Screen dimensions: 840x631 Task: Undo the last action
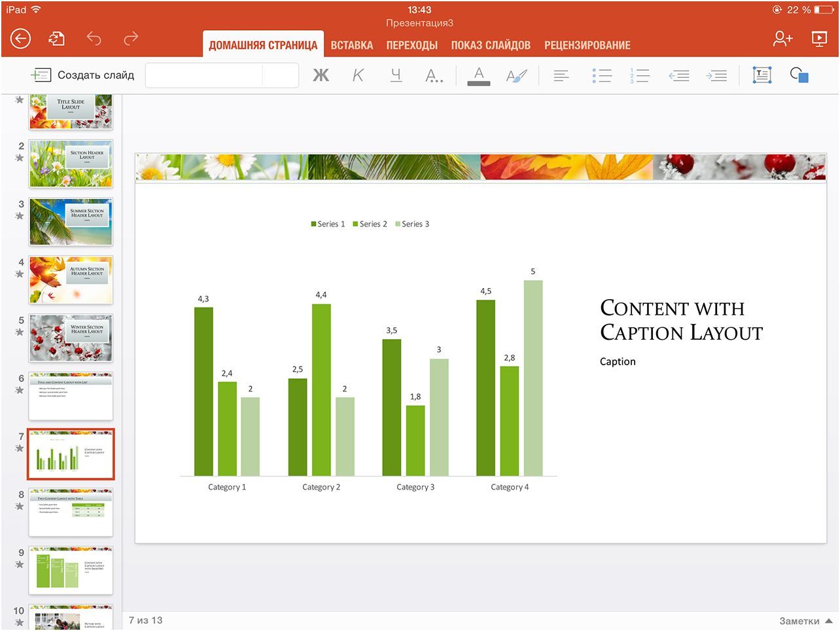(94, 39)
